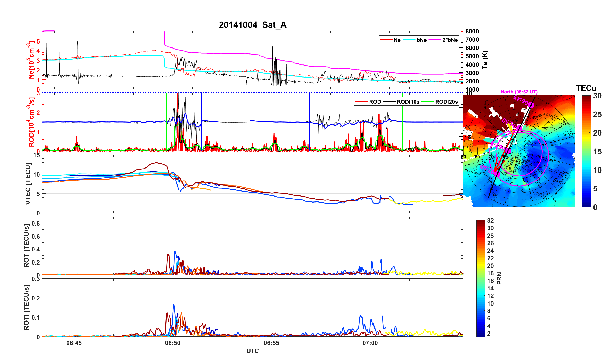Image resolution: width=602 pixels, height=364 pixels.
Task: Click the UTC x-axis label
Action: tap(253, 351)
